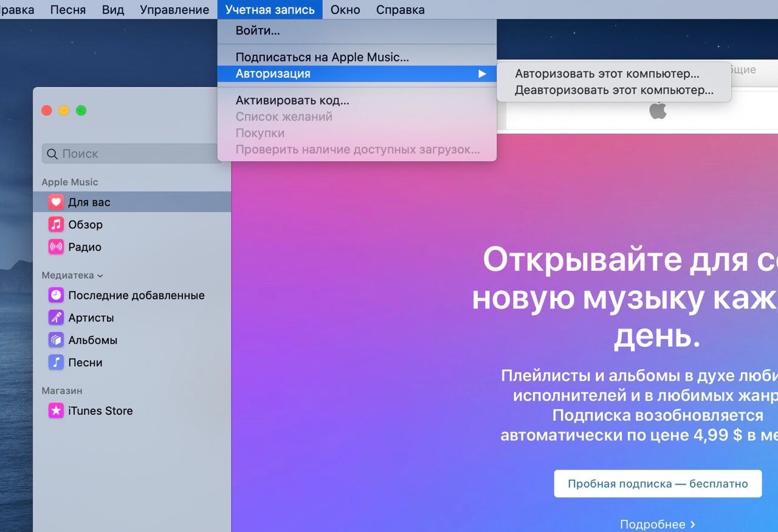Click the magnifier icon in search field
The width and height of the screenshot is (778, 532).
(52, 154)
